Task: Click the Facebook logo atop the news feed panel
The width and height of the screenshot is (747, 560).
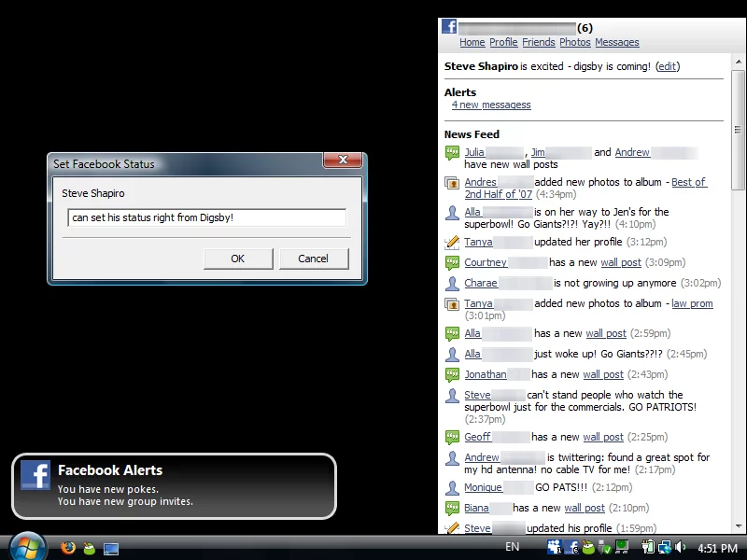Action: tap(447, 27)
